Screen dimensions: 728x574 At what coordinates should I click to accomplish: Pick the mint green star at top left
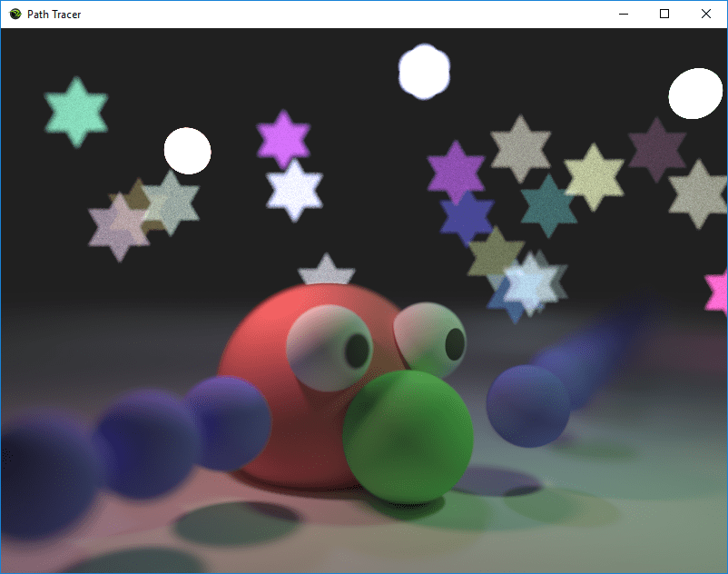(x=77, y=111)
